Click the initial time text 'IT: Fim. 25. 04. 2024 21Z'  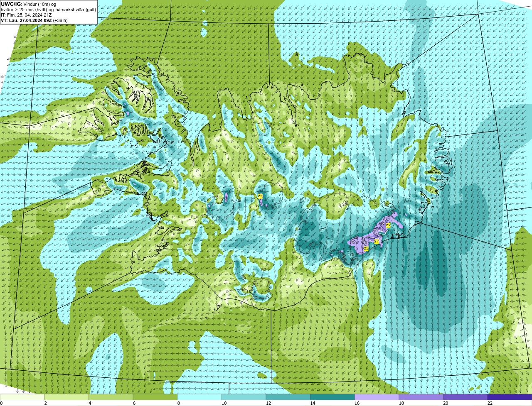coord(26,15)
